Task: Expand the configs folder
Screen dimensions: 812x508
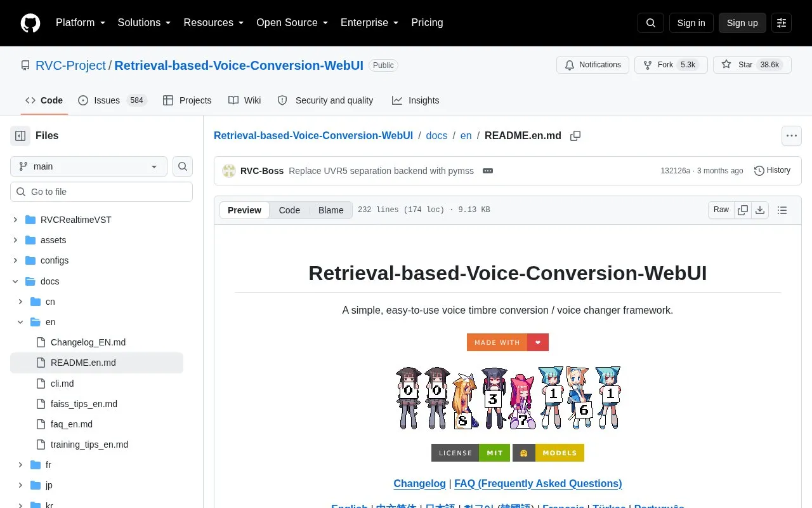Action: tap(15, 260)
